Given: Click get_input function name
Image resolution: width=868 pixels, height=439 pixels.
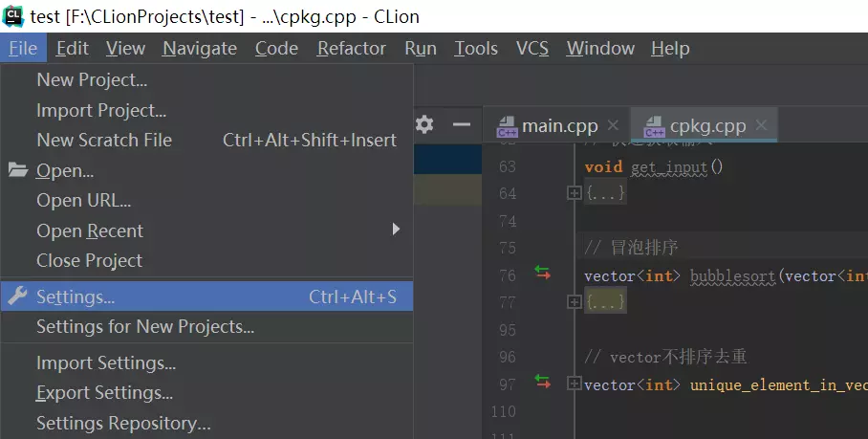Looking at the screenshot, I should [x=669, y=167].
